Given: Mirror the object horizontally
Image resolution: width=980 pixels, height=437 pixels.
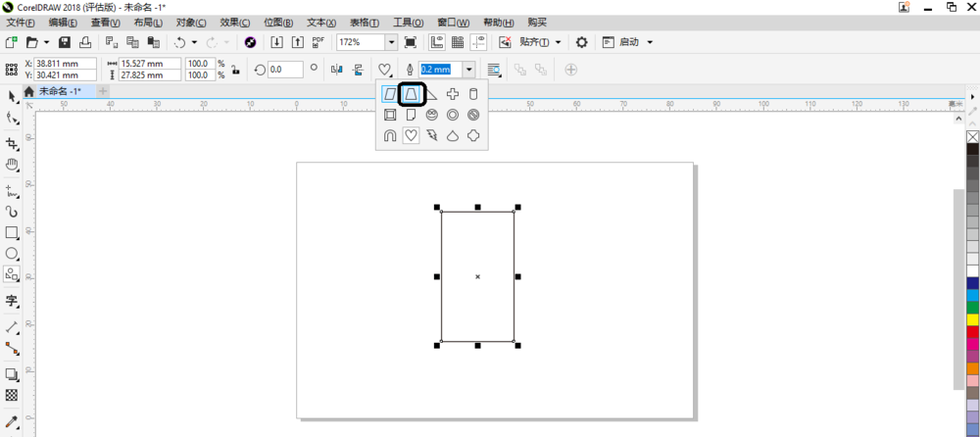Looking at the screenshot, I should [337, 70].
